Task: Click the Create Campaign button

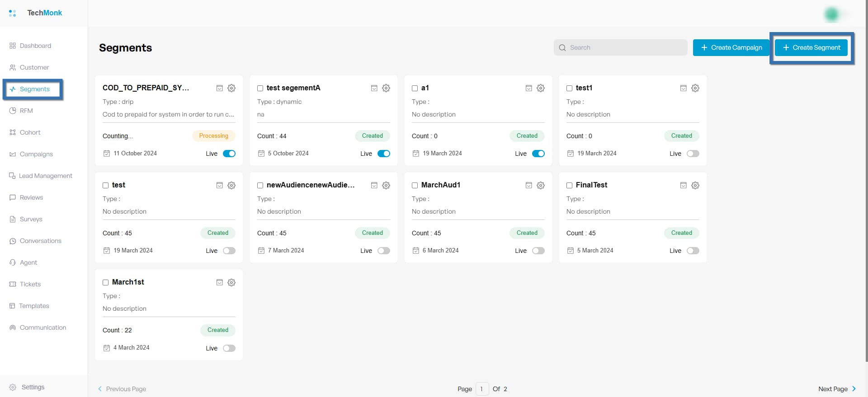Action: tap(731, 47)
